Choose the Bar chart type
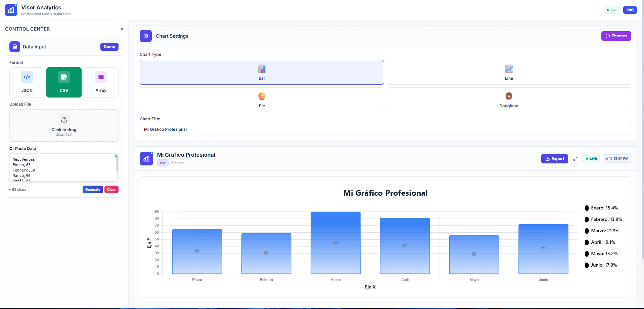Image resolution: width=644 pixels, height=309 pixels. click(x=262, y=72)
